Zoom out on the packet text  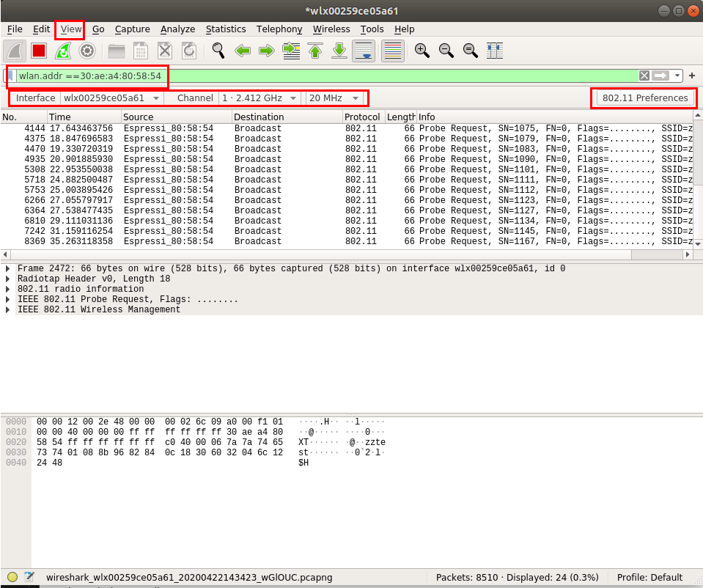click(x=446, y=51)
